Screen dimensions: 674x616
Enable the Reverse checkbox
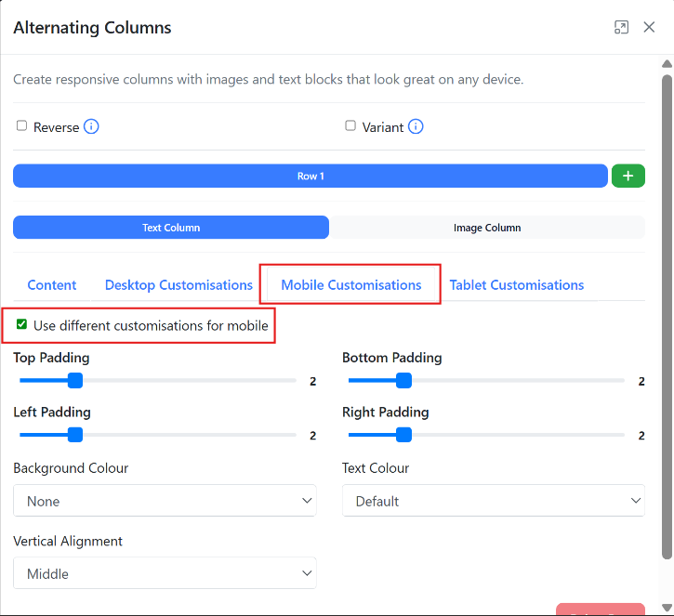pyautogui.click(x=22, y=126)
